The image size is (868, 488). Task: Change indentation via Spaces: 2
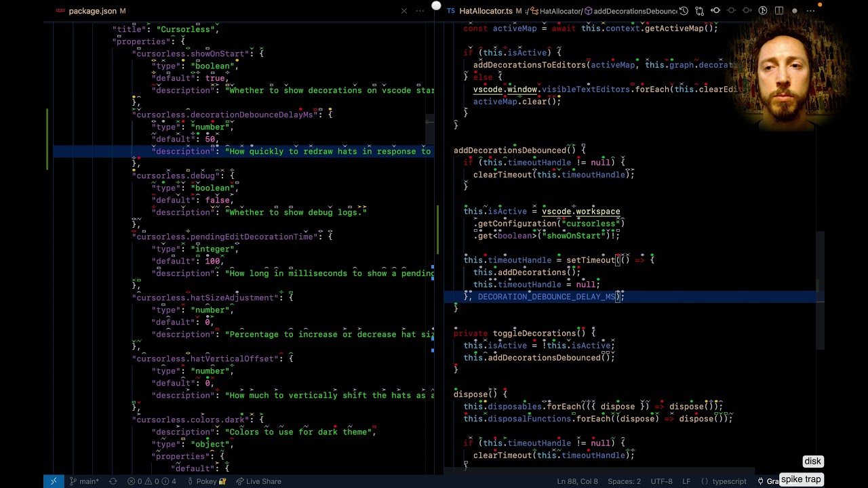(624, 481)
